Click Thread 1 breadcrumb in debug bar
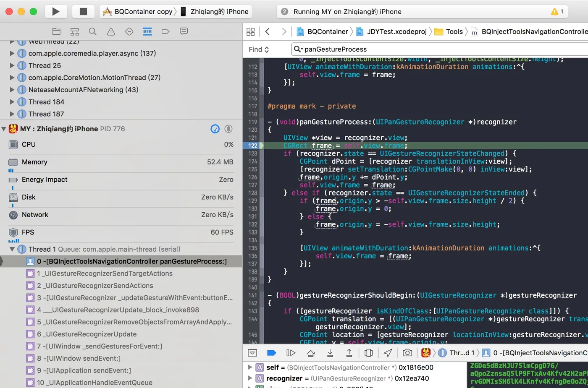This screenshot has width=588, height=388. coord(456,353)
